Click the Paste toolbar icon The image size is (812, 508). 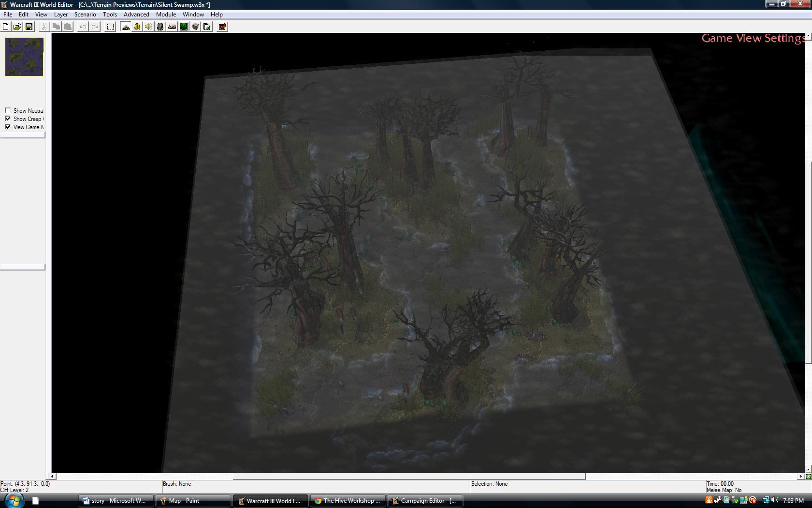click(68, 27)
